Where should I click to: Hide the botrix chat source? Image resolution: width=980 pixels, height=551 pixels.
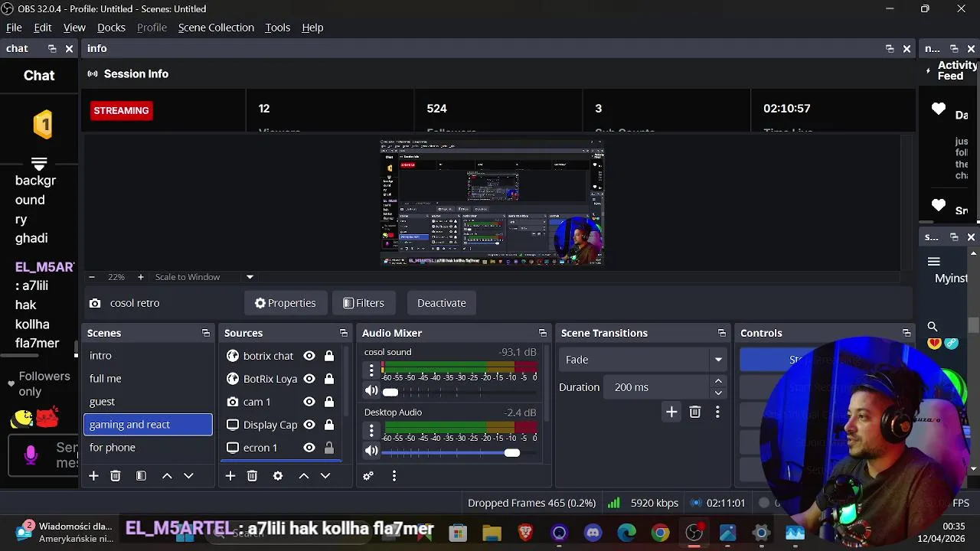click(x=309, y=356)
